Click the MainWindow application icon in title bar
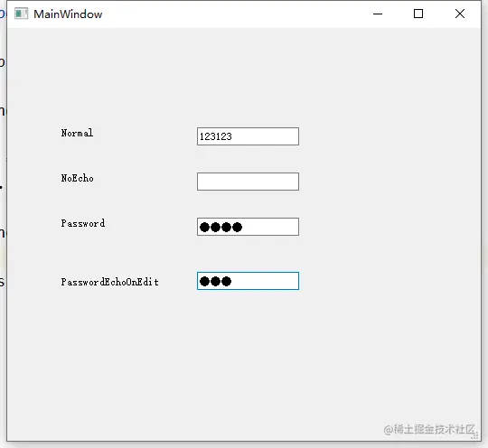This screenshot has height=448, width=488. (x=21, y=14)
